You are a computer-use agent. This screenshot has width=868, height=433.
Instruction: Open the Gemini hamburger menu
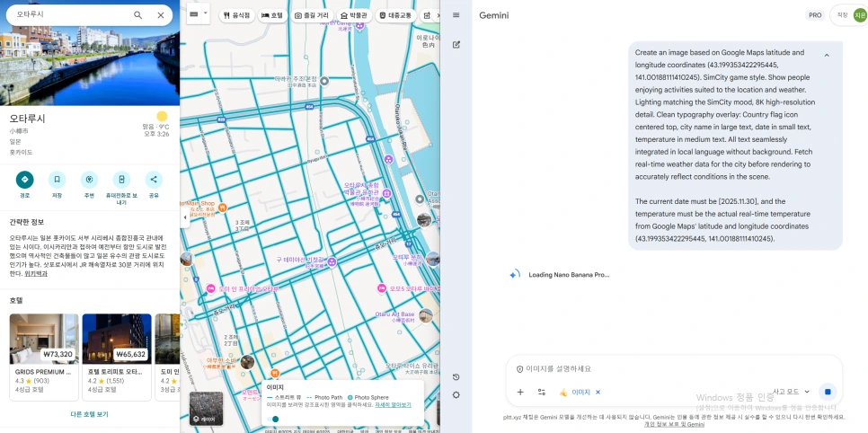click(456, 15)
